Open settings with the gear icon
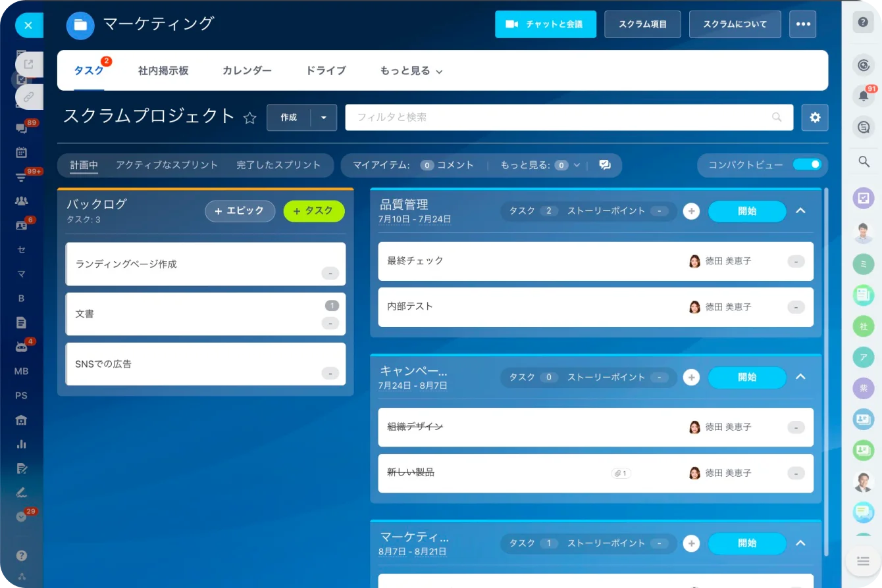The width and height of the screenshot is (882, 588). (x=815, y=118)
